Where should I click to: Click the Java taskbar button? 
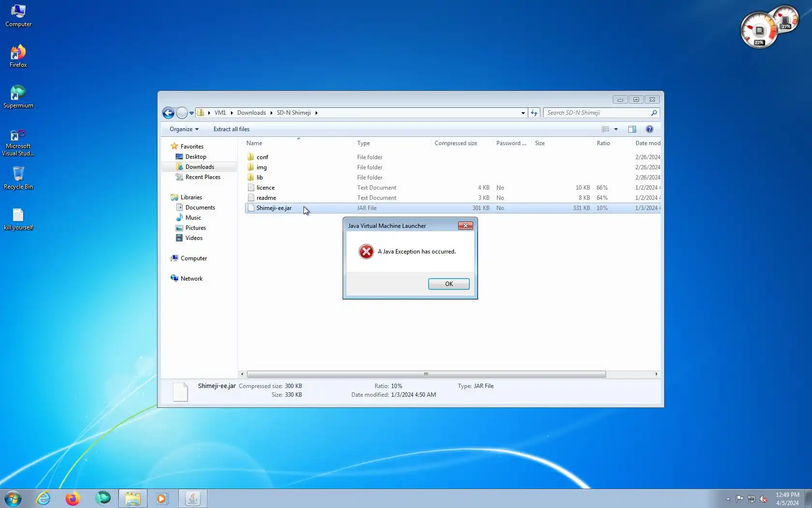pos(193,498)
